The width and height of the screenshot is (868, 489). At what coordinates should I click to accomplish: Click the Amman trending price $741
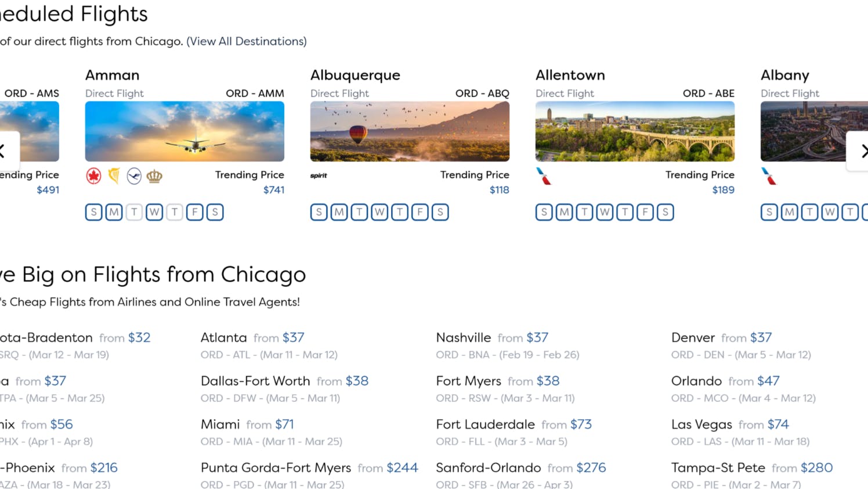274,190
